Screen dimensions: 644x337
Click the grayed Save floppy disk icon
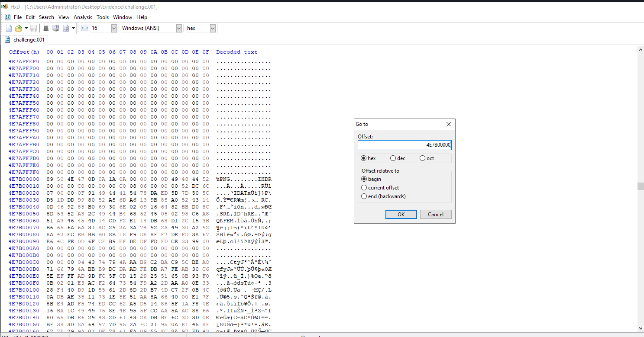tap(33, 28)
